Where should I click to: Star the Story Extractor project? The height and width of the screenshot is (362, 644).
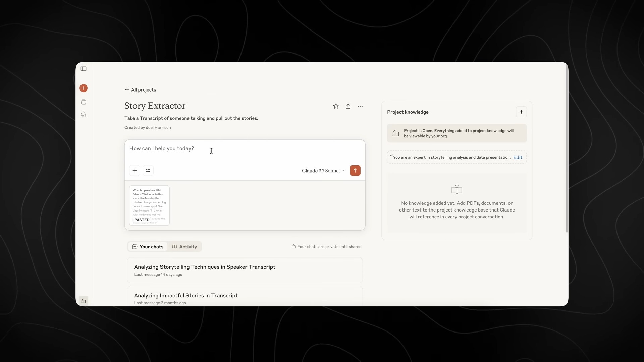coord(336,106)
